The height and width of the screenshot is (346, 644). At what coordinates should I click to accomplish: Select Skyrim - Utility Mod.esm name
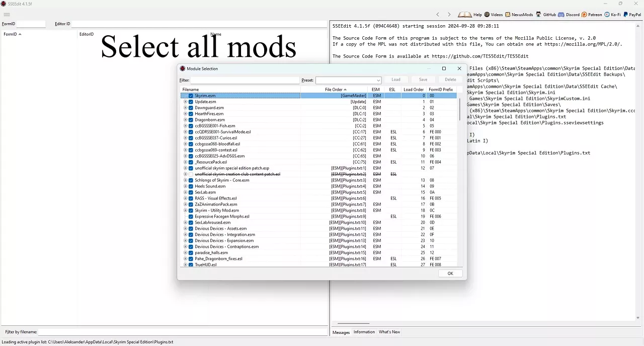tap(217, 211)
